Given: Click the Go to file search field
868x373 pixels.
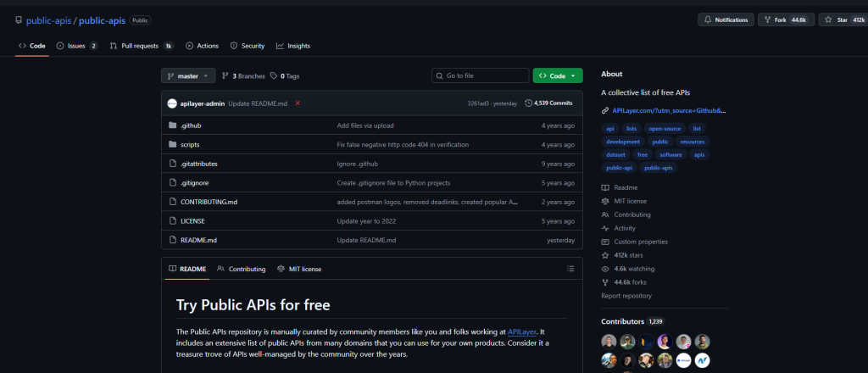Looking at the screenshot, I should click(x=480, y=75).
